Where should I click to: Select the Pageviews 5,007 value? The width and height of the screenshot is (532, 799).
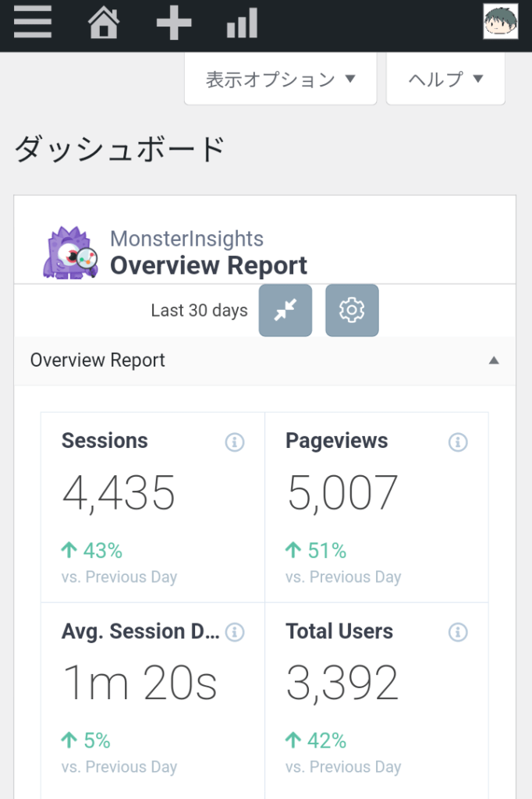click(x=342, y=492)
